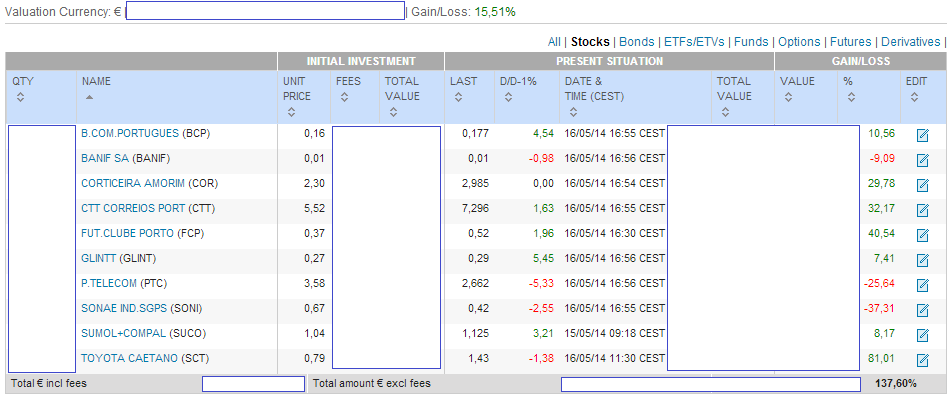951x401 pixels.
Task: Click edit icon for BANIF SA row
Action: click(x=923, y=160)
